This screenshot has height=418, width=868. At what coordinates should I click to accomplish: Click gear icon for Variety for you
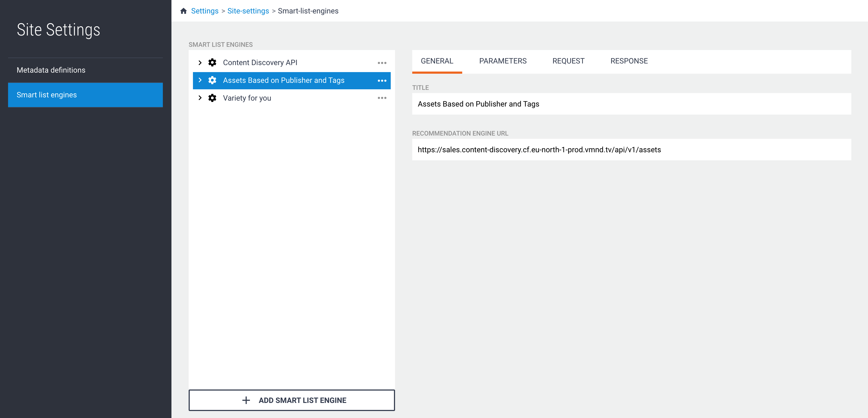[212, 98]
